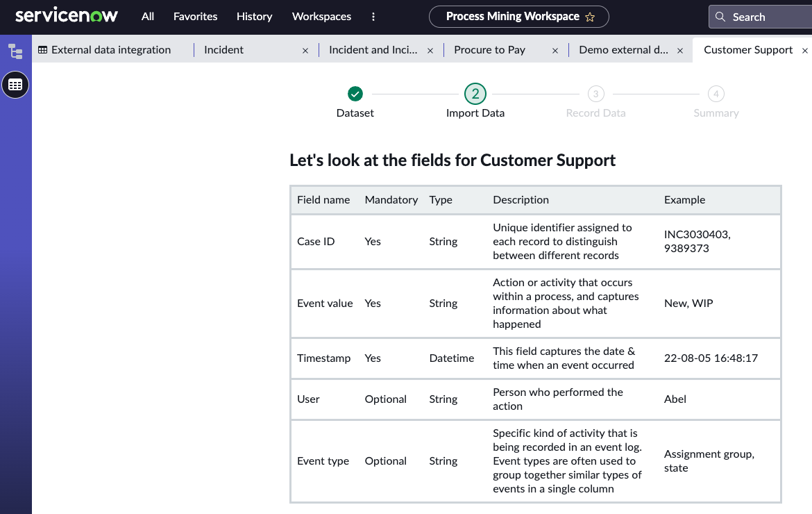Open the All menu
The width and height of the screenshot is (812, 514).
point(148,17)
